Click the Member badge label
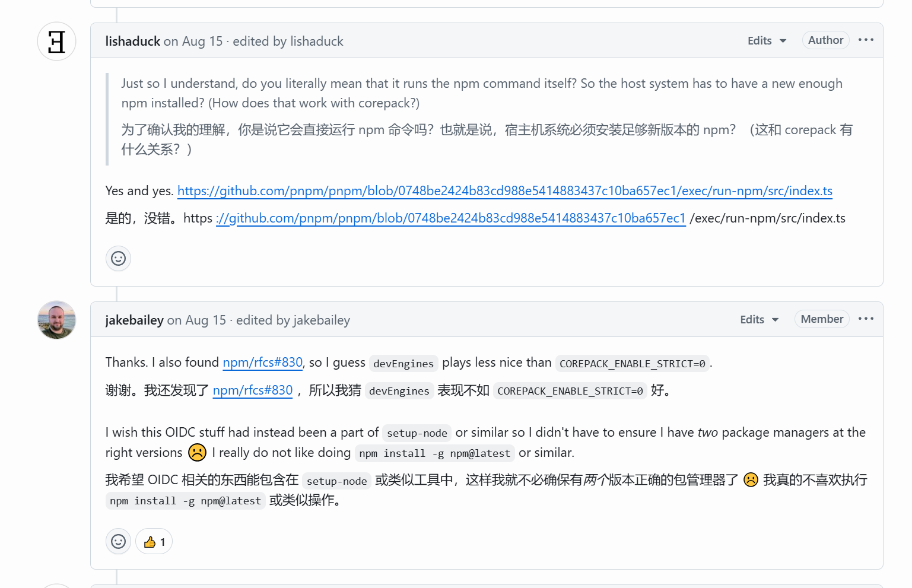The image size is (912, 588). click(x=822, y=319)
